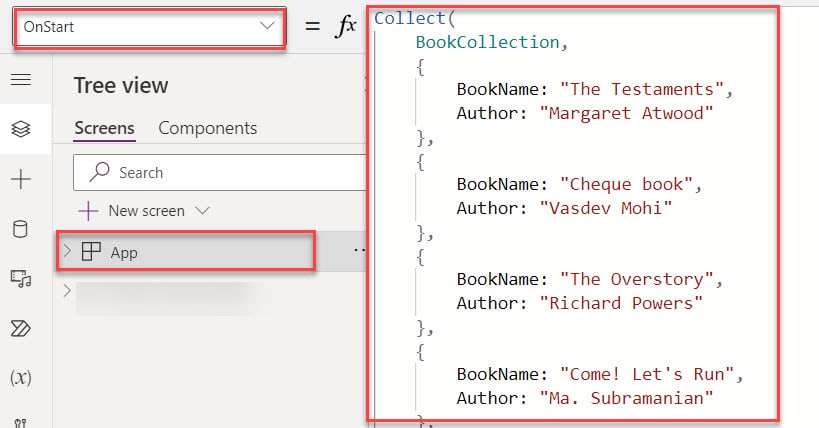
Task: Click "Vasdev Mohi" string in formula
Action: pos(606,208)
